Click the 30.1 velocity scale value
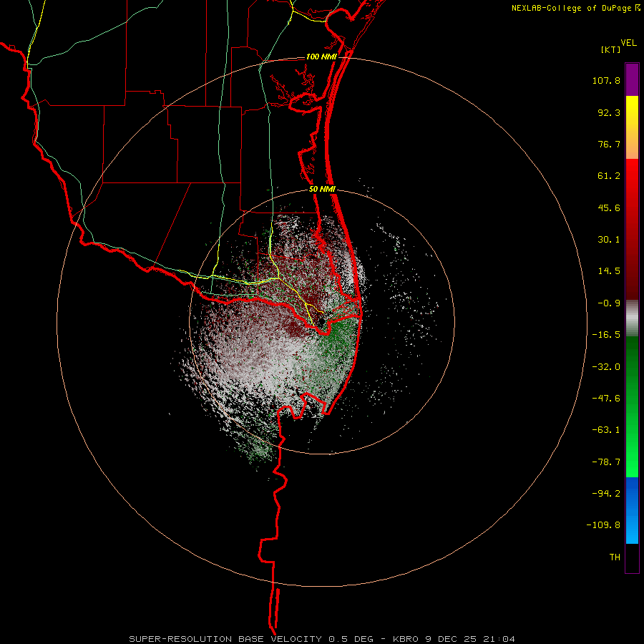Viewport: 644px width, 644px height. [609, 240]
